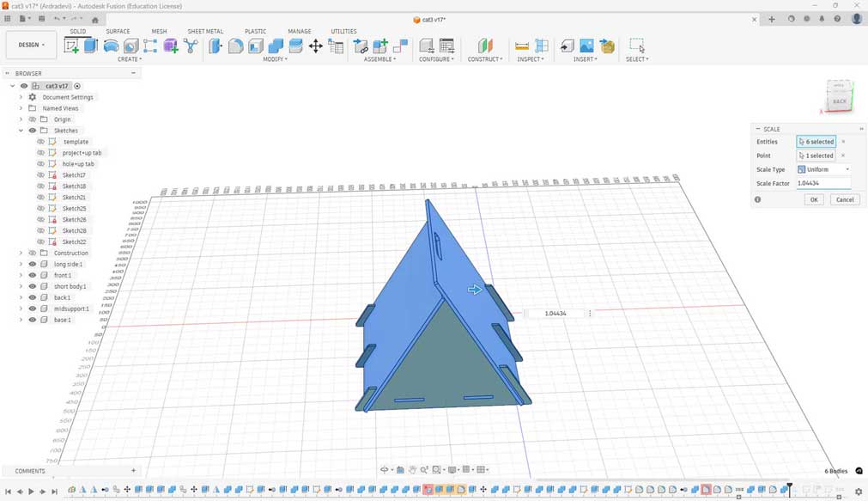Open the Modify dropdown menu
The image size is (868, 501).
coord(275,59)
